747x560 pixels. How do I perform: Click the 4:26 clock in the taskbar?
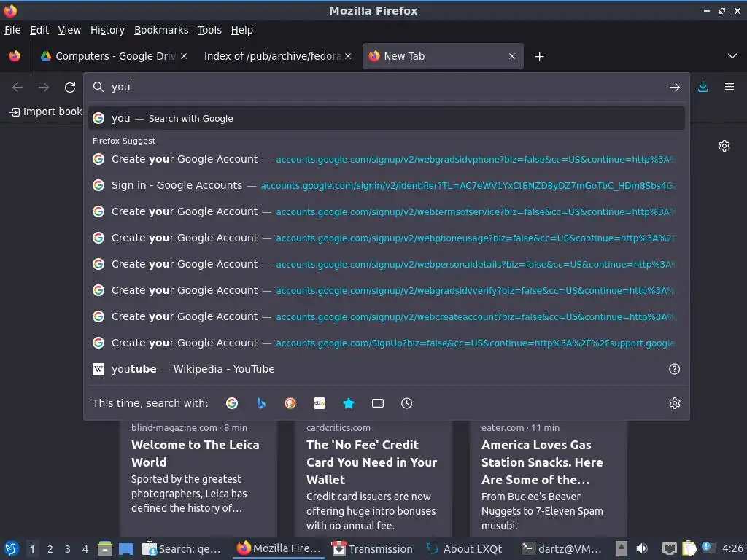point(732,548)
